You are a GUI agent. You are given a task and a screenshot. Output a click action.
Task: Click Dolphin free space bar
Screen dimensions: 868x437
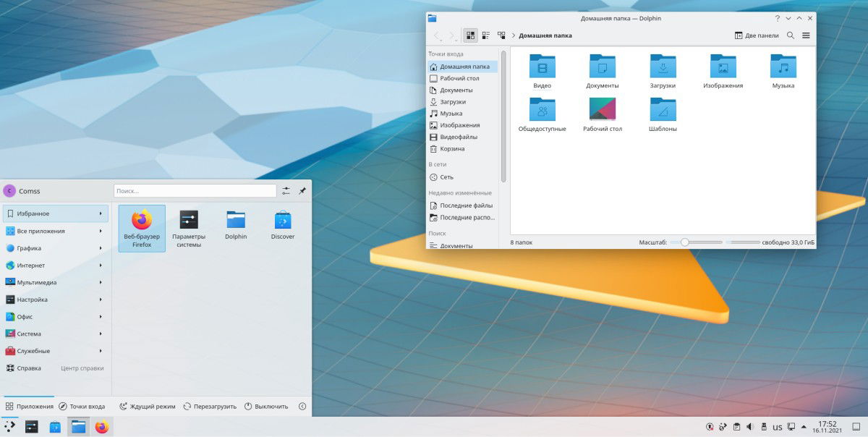point(742,242)
